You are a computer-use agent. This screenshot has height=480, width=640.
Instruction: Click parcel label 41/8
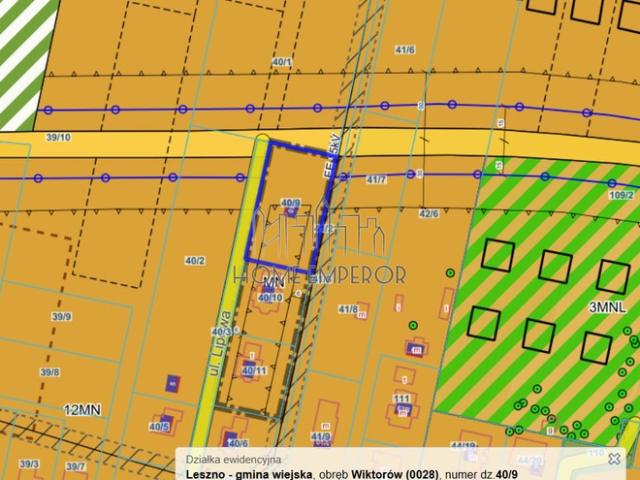[x=349, y=309]
